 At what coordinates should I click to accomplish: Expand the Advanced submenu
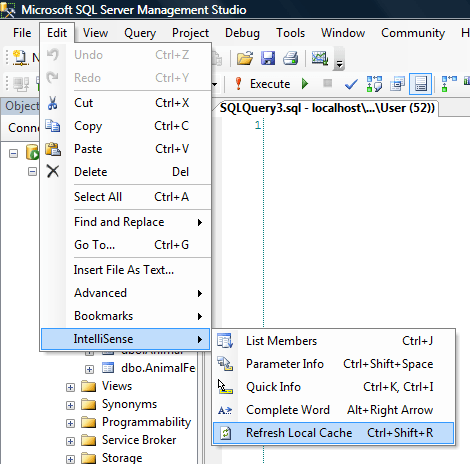(126, 293)
